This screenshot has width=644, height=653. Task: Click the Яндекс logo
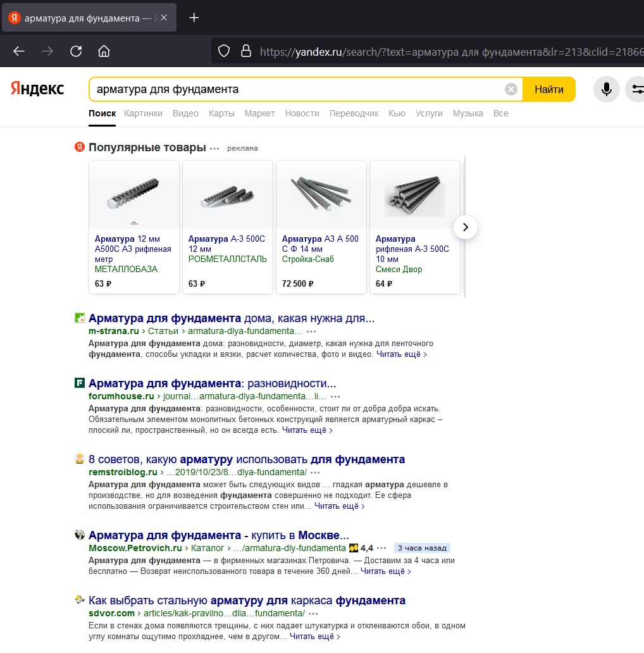[x=37, y=89]
